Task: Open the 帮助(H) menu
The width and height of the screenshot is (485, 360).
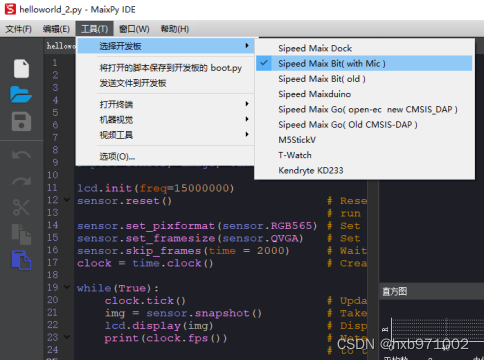Action: pos(175,29)
